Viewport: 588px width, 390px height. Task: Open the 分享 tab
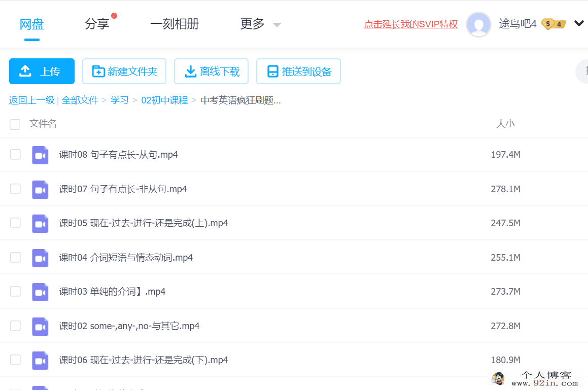97,24
